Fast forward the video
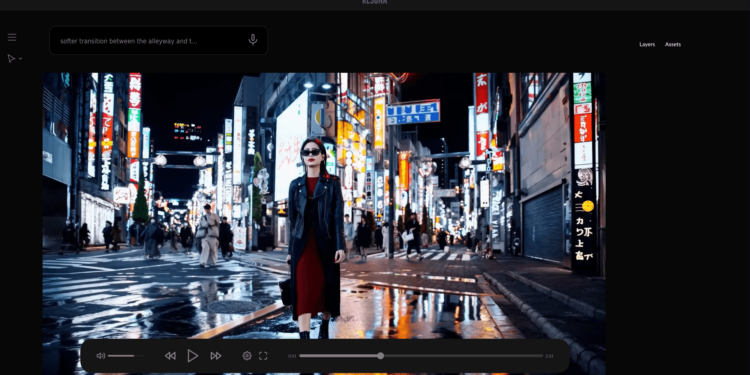 tap(216, 356)
